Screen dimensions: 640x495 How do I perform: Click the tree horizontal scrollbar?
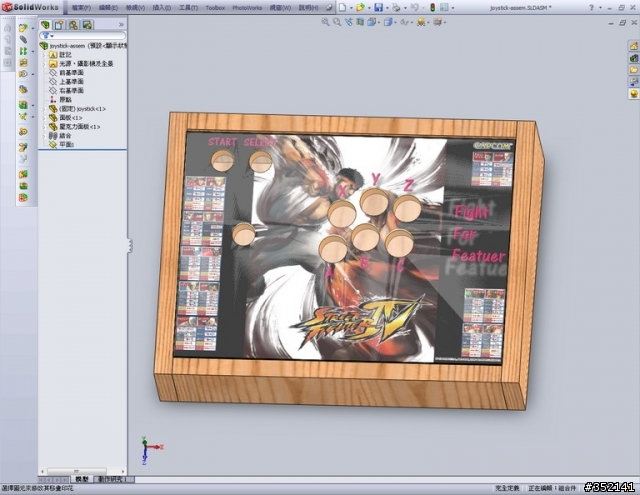pos(77,471)
